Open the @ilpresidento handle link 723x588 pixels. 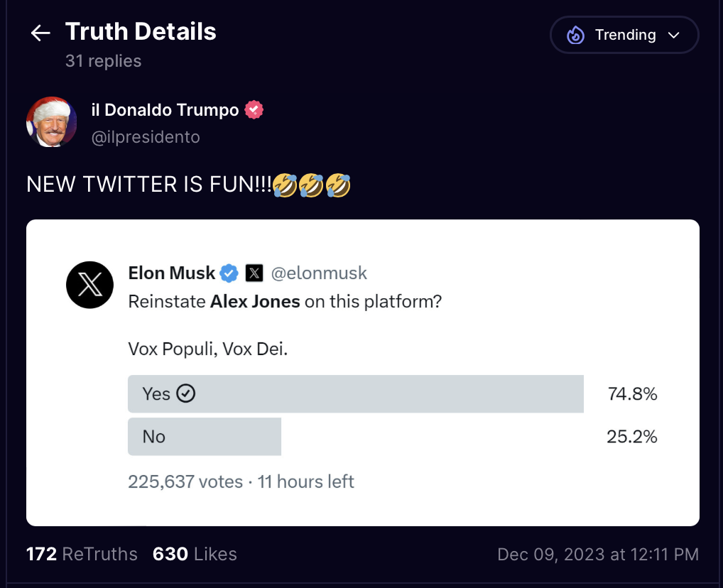pyautogui.click(x=146, y=137)
